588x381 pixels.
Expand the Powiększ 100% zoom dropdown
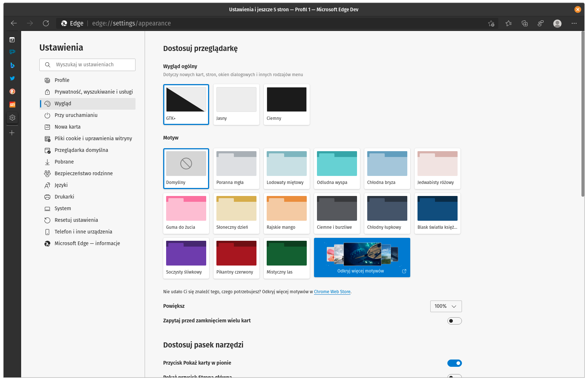446,306
